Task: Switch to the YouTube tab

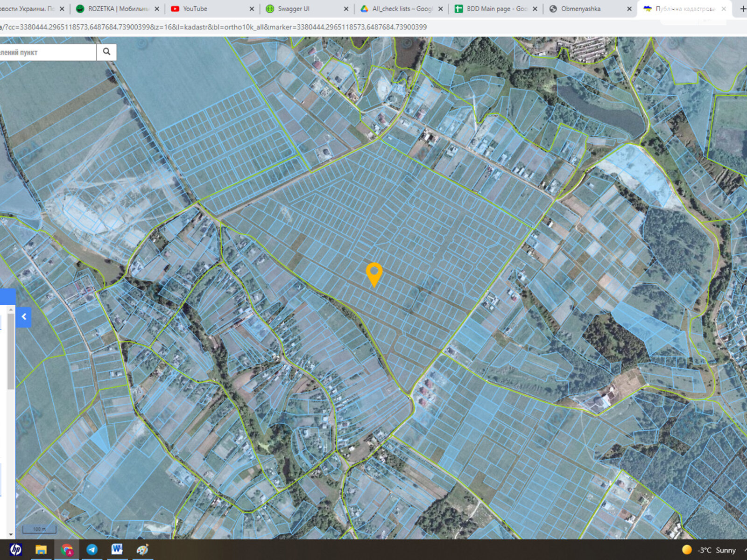Action: [210, 9]
